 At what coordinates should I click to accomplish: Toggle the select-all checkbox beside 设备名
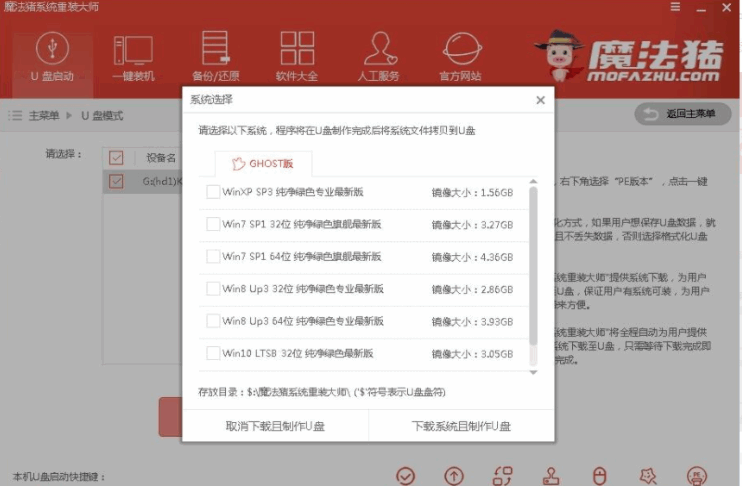(116, 158)
